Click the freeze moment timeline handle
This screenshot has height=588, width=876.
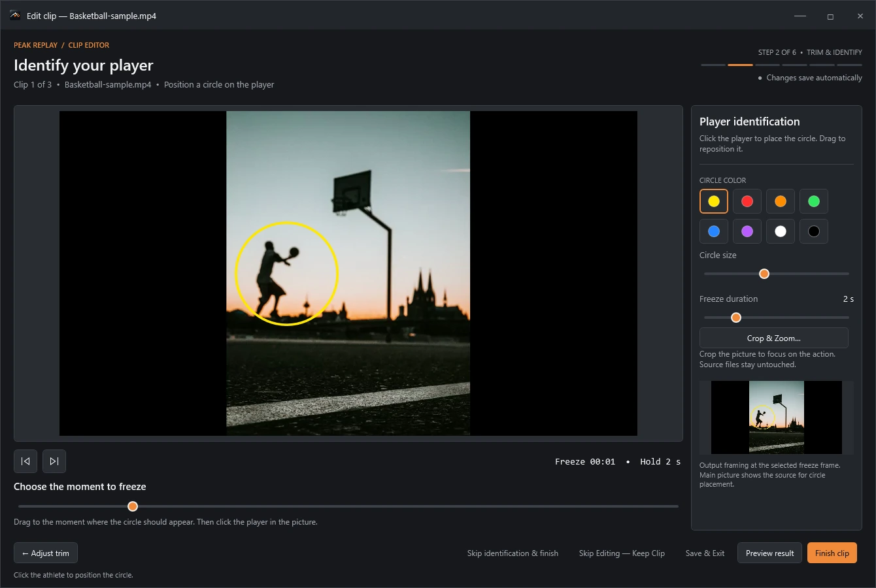point(133,506)
